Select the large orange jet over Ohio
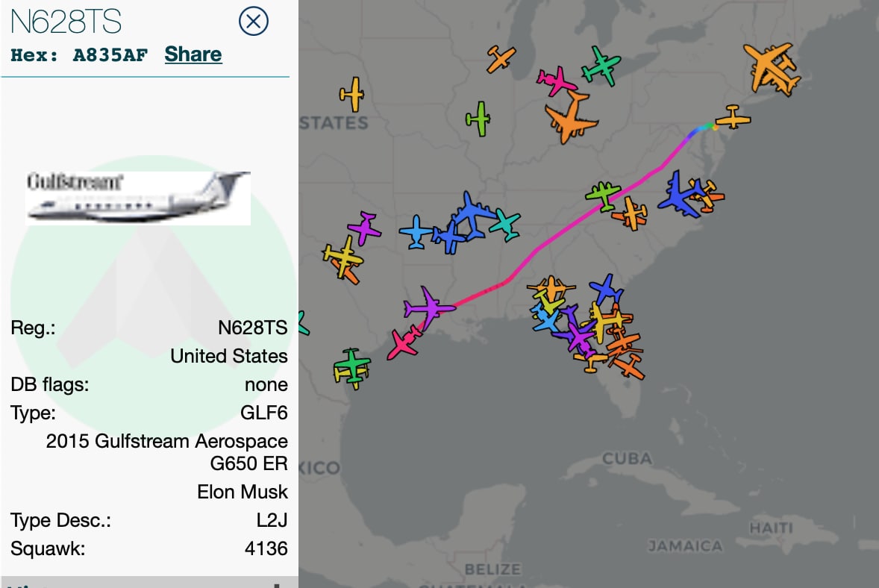The width and height of the screenshot is (879, 588). 571,117
